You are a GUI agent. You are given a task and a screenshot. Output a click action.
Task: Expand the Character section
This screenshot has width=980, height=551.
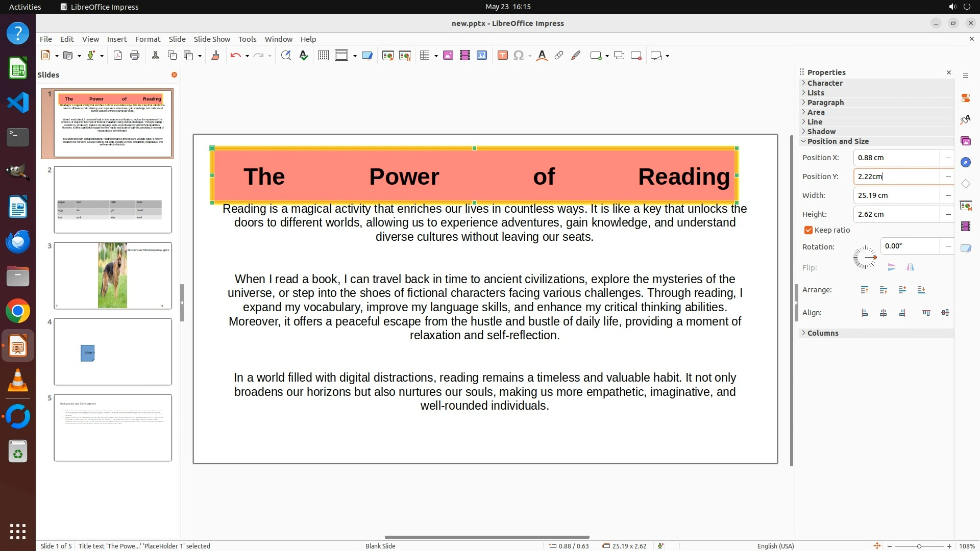click(825, 83)
